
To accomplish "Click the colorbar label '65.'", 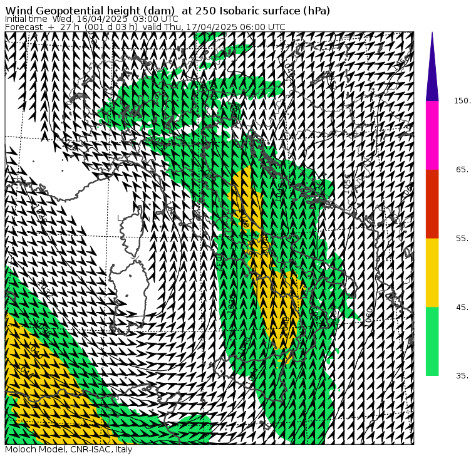I will pyautogui.click(x=462, y=169).
